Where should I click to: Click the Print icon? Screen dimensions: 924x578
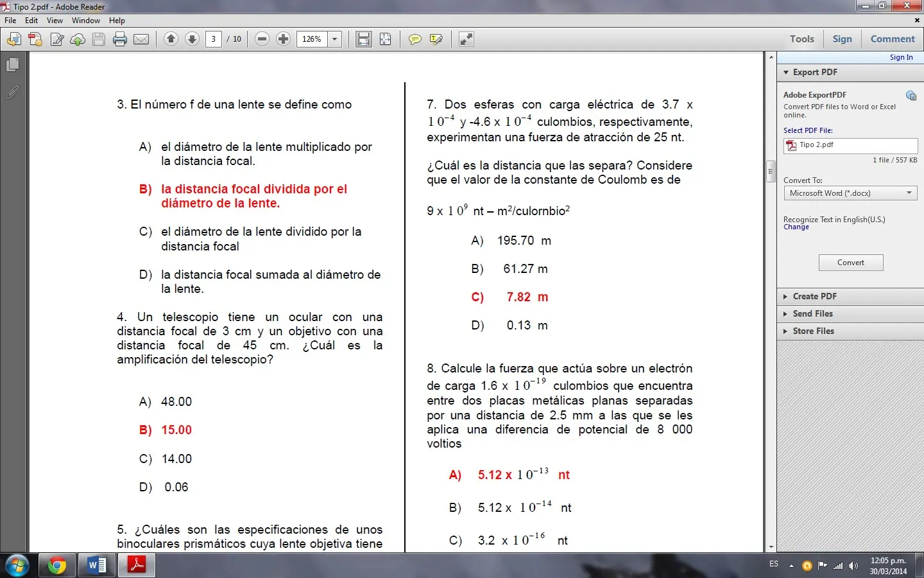coord(120,39)
